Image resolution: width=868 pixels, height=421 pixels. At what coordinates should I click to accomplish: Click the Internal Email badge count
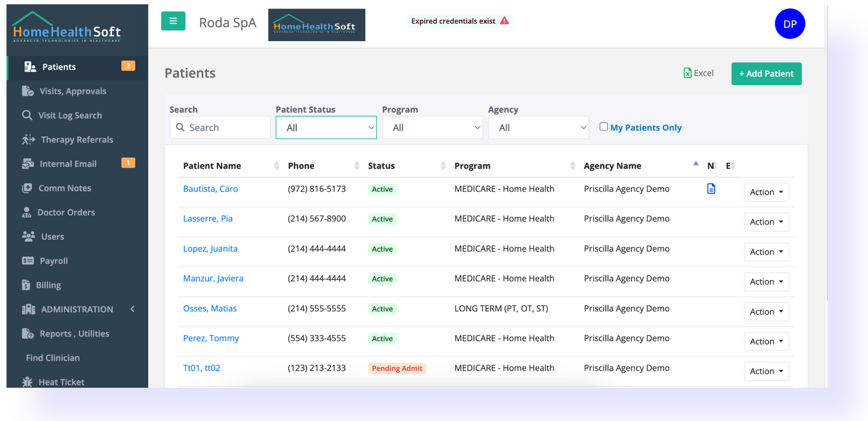coord(128,163)
